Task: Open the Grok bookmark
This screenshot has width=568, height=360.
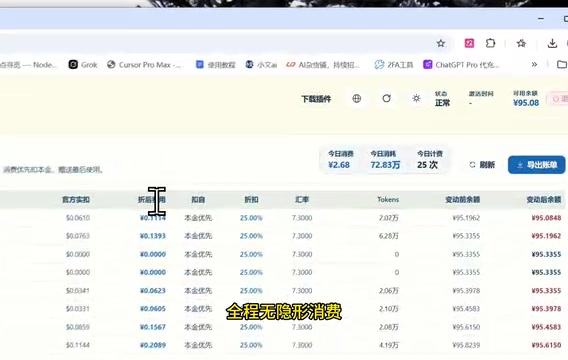Action: point(83,64)
